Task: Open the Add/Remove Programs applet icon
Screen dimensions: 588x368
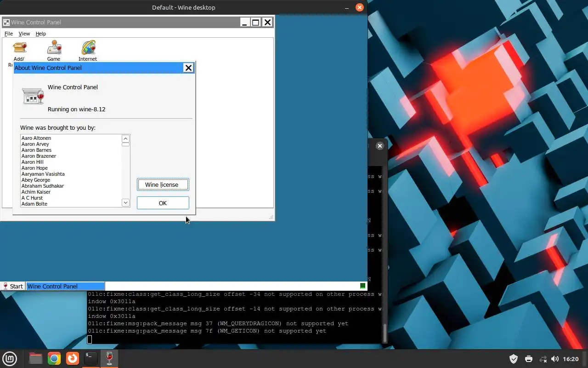Action: tap(19, 48)
